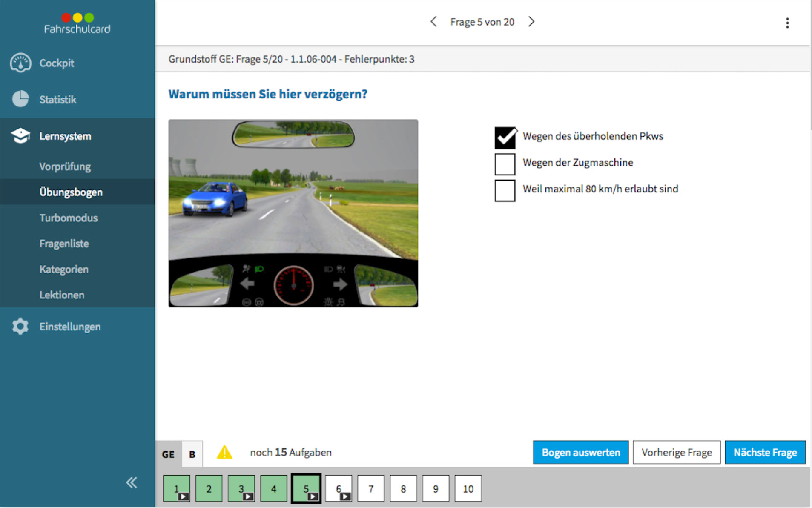The width and height of the screenshot is (812, 508).
Task: Click Einstellungen label in sidebar
Action: click(x=70, y=327)
